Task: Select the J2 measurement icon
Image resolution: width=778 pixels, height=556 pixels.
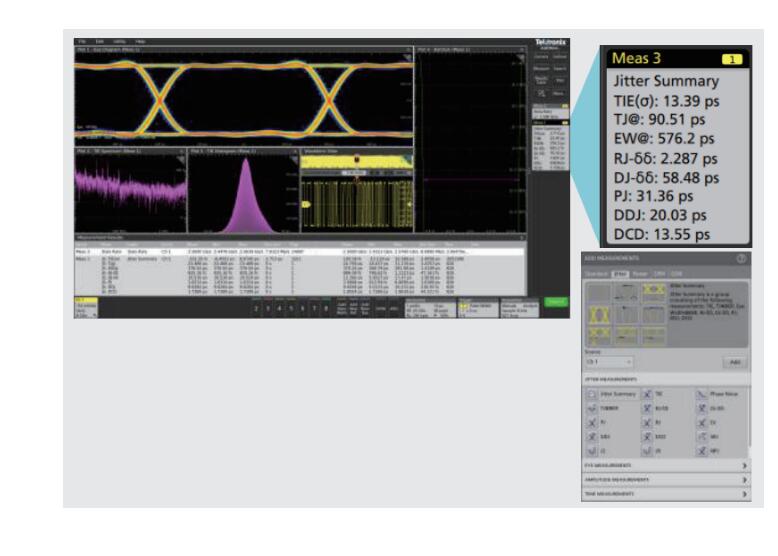Action: [x=591, y=451]
